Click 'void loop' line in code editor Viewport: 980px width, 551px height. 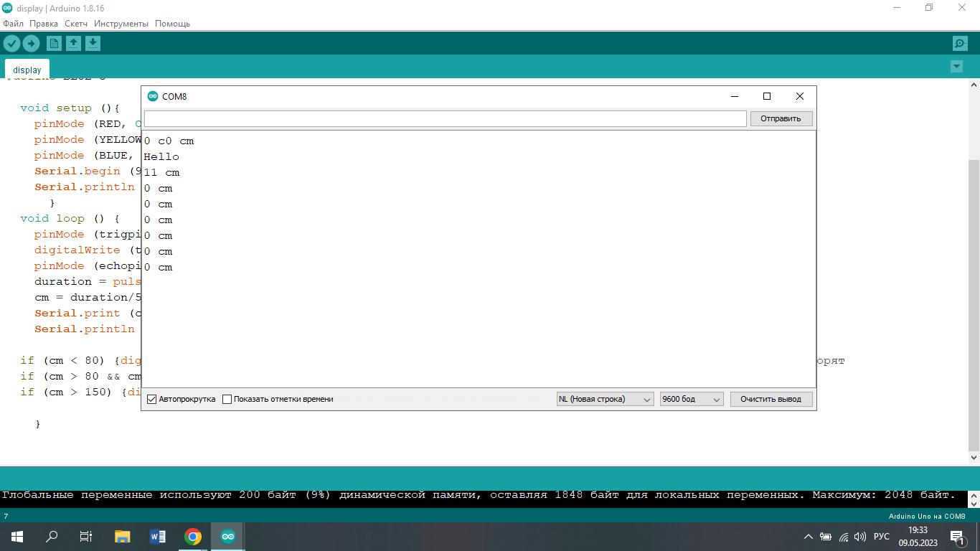click(70, 218)
